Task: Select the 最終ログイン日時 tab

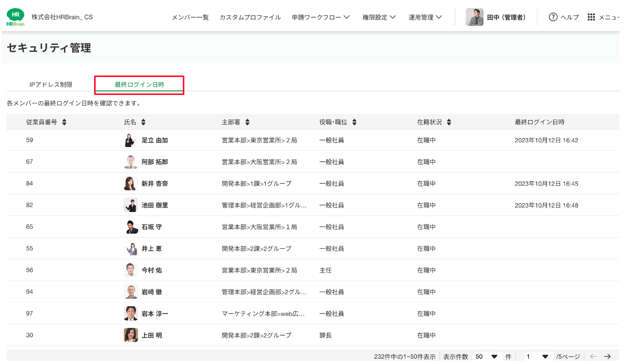Action: (139, 85)
